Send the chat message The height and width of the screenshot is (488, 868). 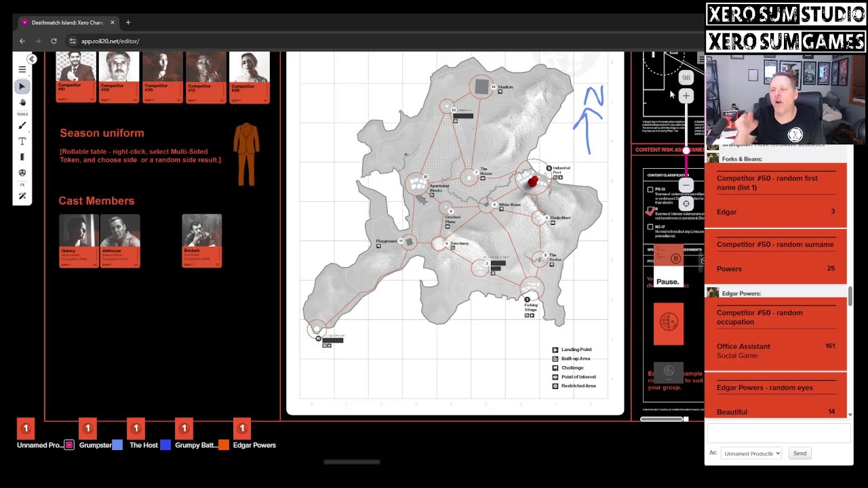coord(800,453)
